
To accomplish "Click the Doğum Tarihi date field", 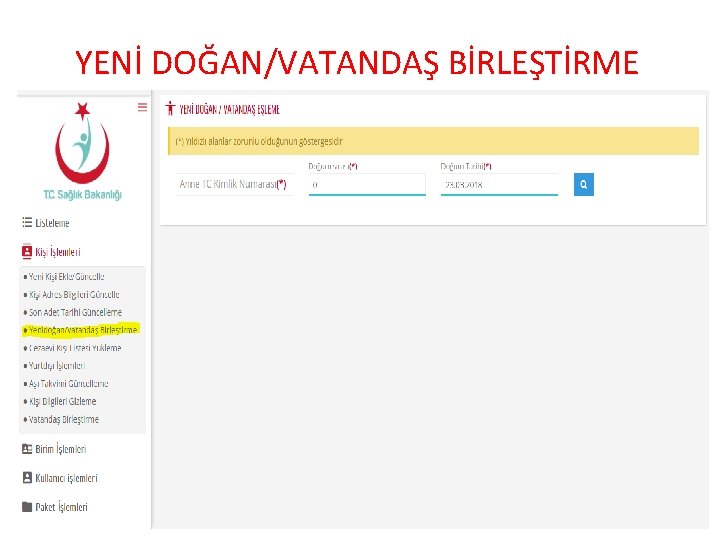I will coord(499,185).
